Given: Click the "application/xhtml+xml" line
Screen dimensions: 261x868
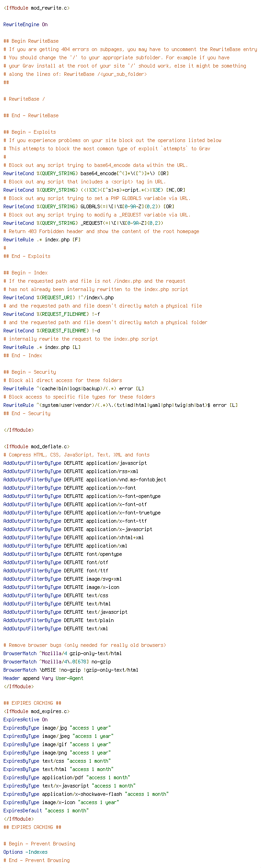Looking at the screenshot, I should (x=74, y=537).
